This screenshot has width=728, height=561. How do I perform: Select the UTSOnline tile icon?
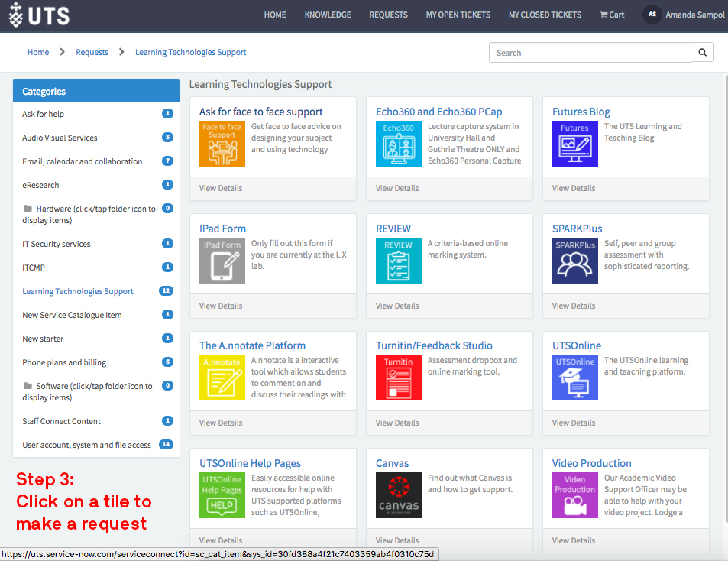tap(574, 378)
